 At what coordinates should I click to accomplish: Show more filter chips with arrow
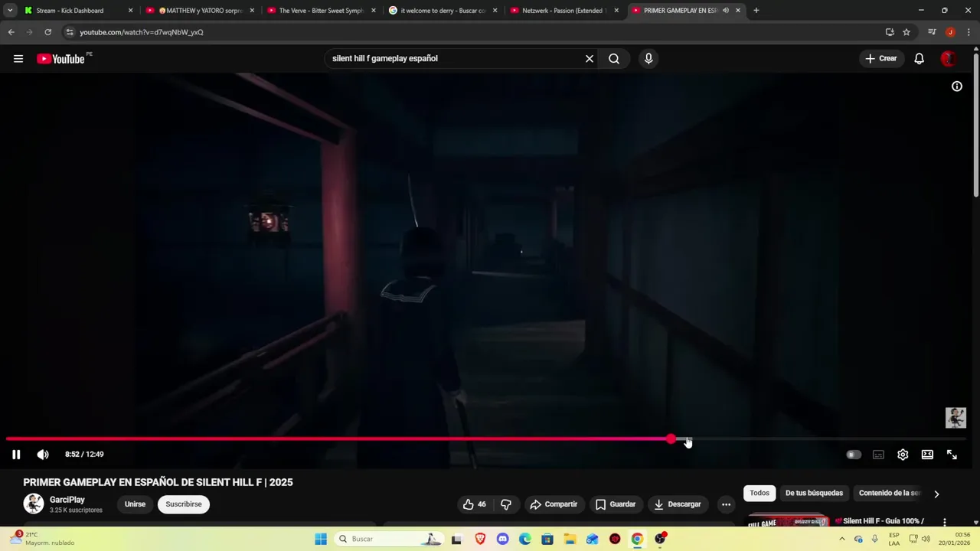[x=936, y=494]
